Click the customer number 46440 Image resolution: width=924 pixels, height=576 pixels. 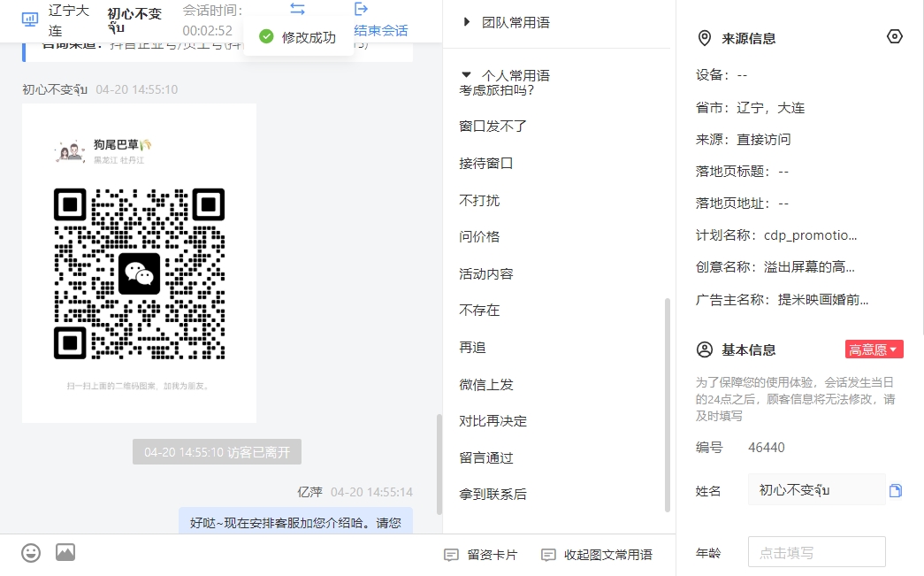(x=767, y=448)
